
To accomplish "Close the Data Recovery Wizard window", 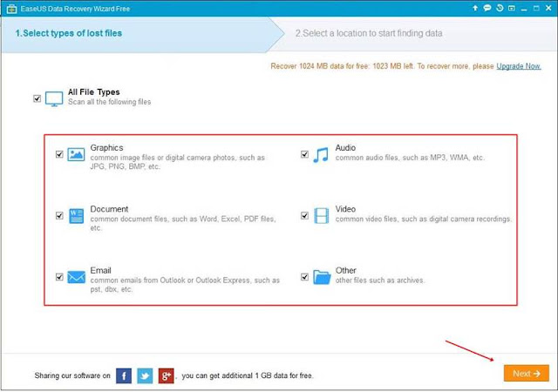I will [548, 8].
